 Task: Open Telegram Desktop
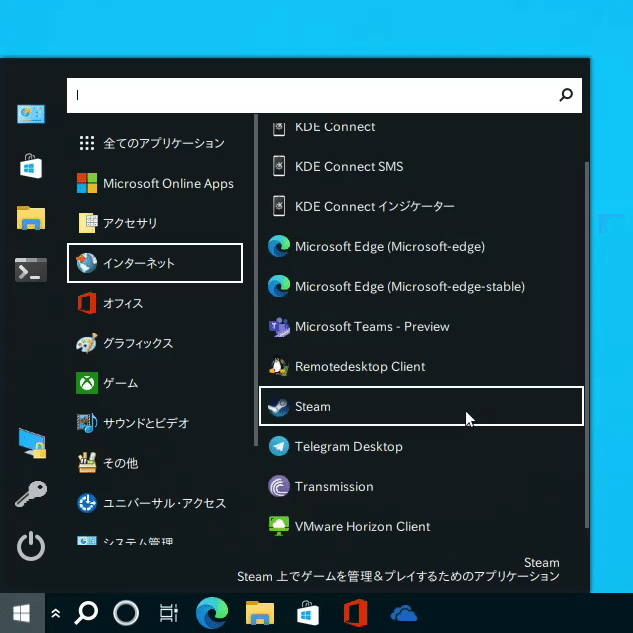point(421,446)
